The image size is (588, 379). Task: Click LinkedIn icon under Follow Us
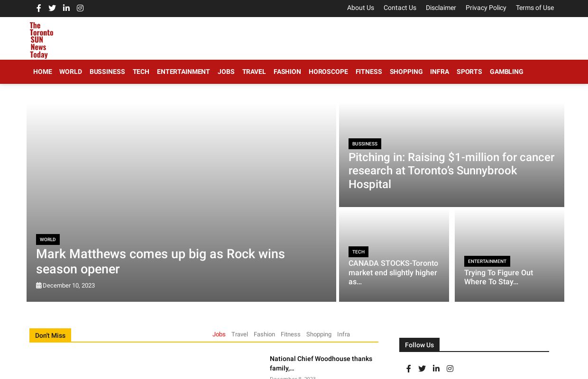tap(436, 369)
